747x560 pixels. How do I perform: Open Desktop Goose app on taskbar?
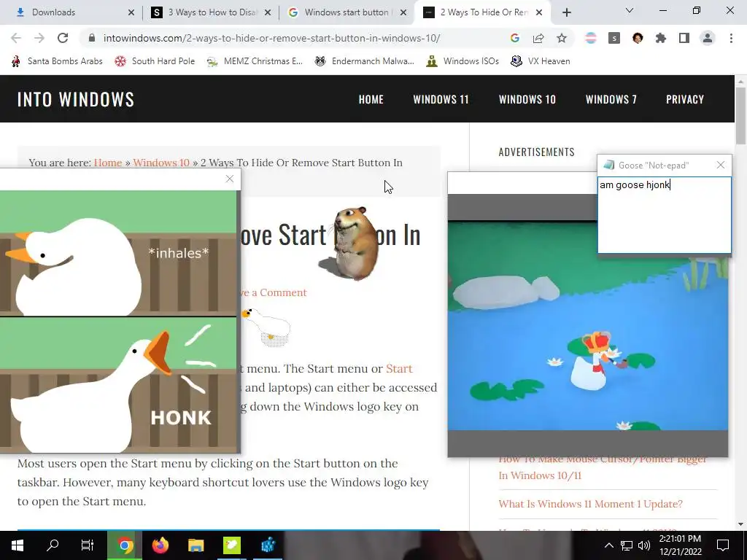tap(232, 545)
